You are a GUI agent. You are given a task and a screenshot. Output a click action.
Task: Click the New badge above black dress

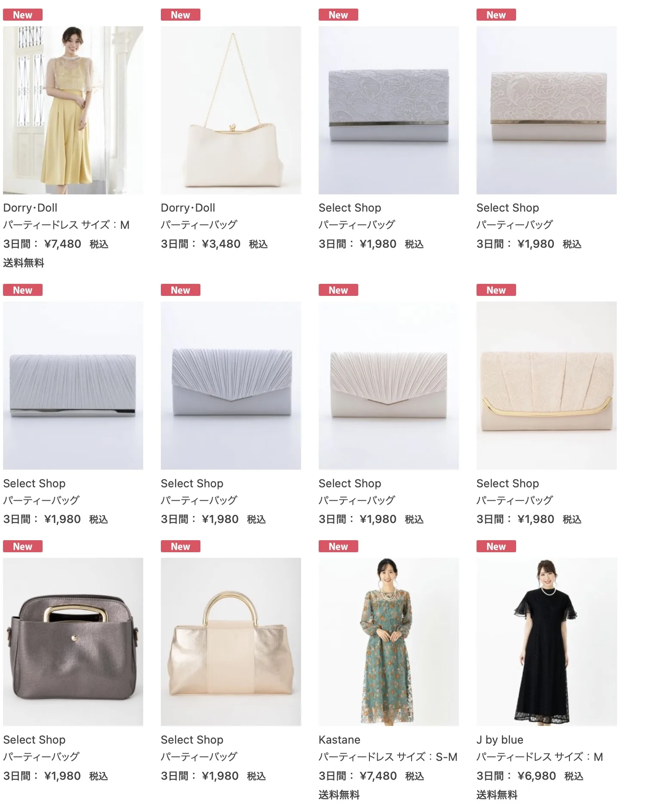point(496,546)
